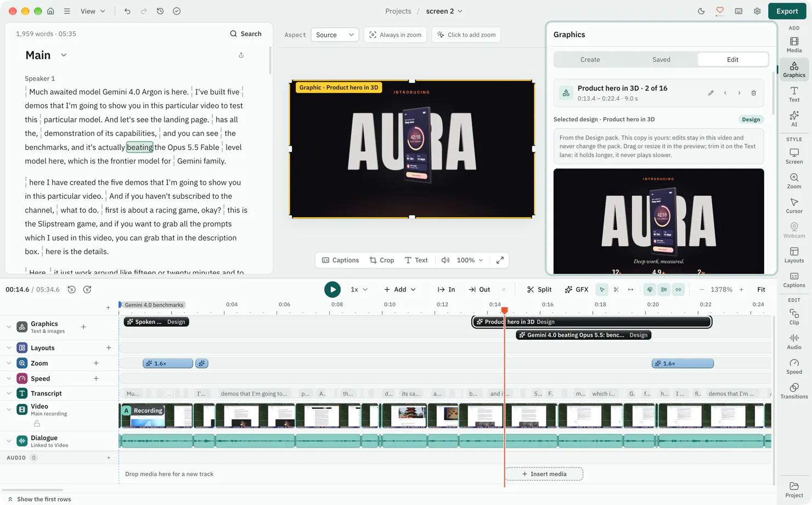Collapse the Graphics track row
Viewport: 812px width, 505px height.
coord(9,327)
